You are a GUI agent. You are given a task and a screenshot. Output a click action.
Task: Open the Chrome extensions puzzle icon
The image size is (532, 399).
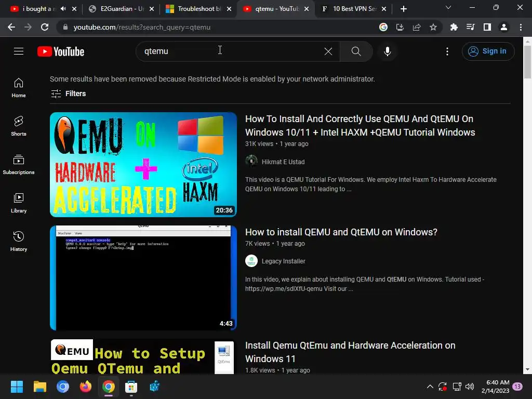click(x=454, y=27)
